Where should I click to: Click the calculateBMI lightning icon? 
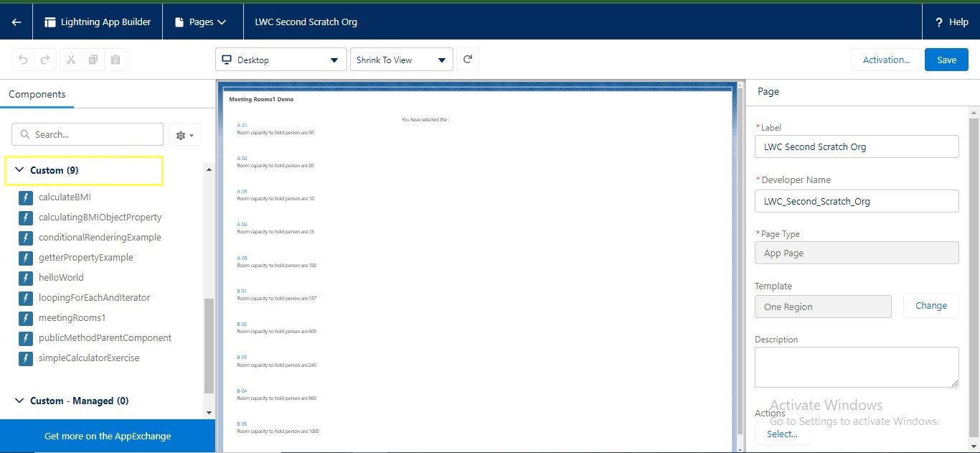click(26, 197)
